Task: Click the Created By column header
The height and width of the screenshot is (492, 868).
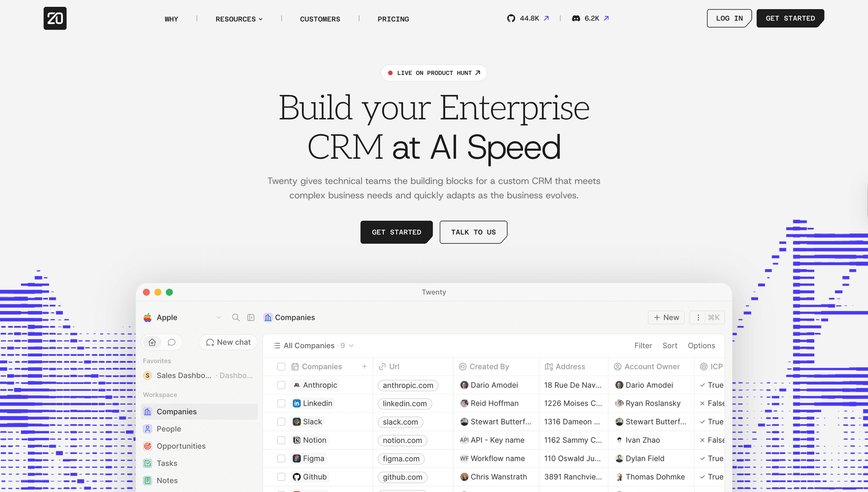Action: [496, 367]
